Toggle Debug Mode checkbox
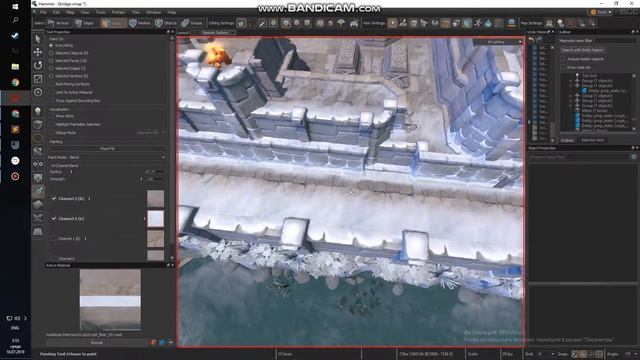Screen dimensions: 640x360 coord(51,133)
